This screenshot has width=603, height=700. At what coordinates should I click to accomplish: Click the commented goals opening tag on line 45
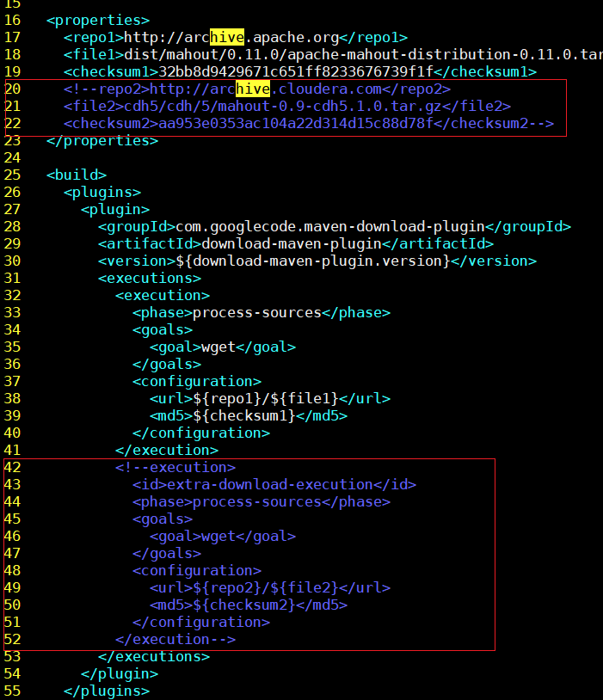click(163, 519)
